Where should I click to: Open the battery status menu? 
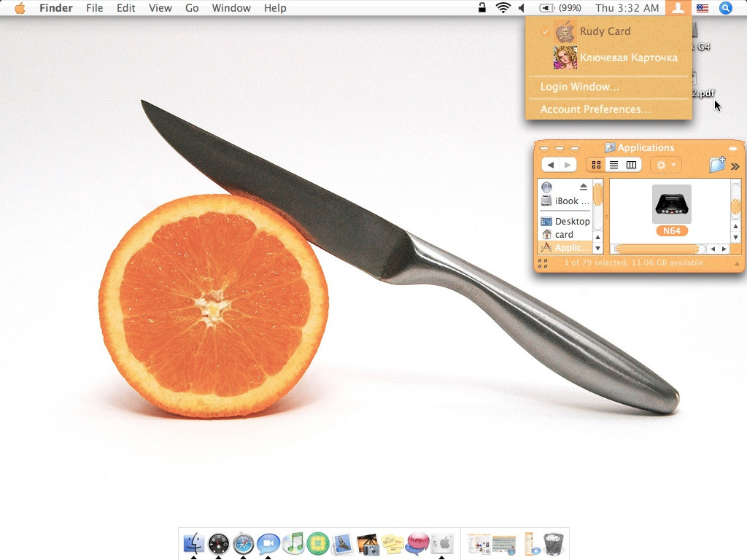pyautogui.click(x=560, y=7)
